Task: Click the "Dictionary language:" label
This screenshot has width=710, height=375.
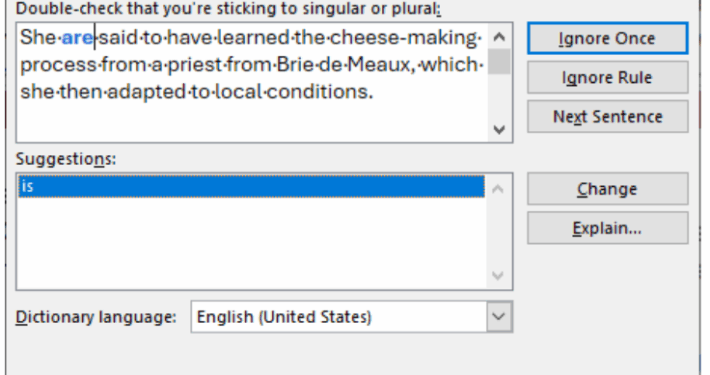Action: click(x=96, y=317)
